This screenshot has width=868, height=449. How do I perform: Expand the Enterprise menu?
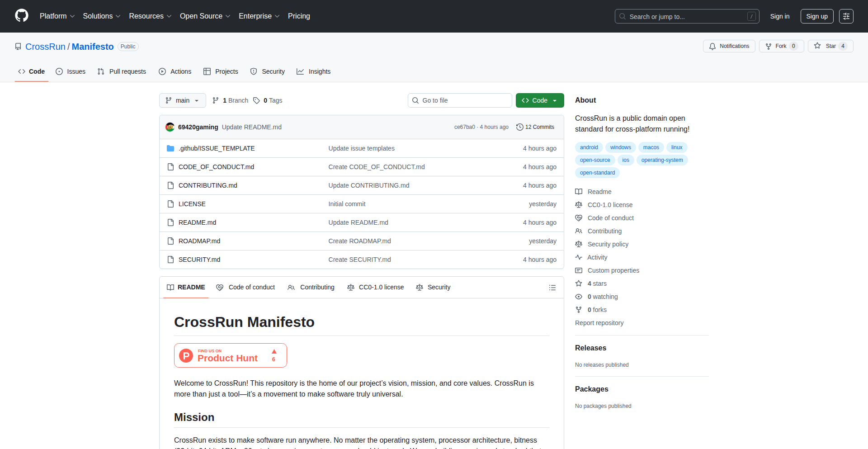[x=259, y=16]
